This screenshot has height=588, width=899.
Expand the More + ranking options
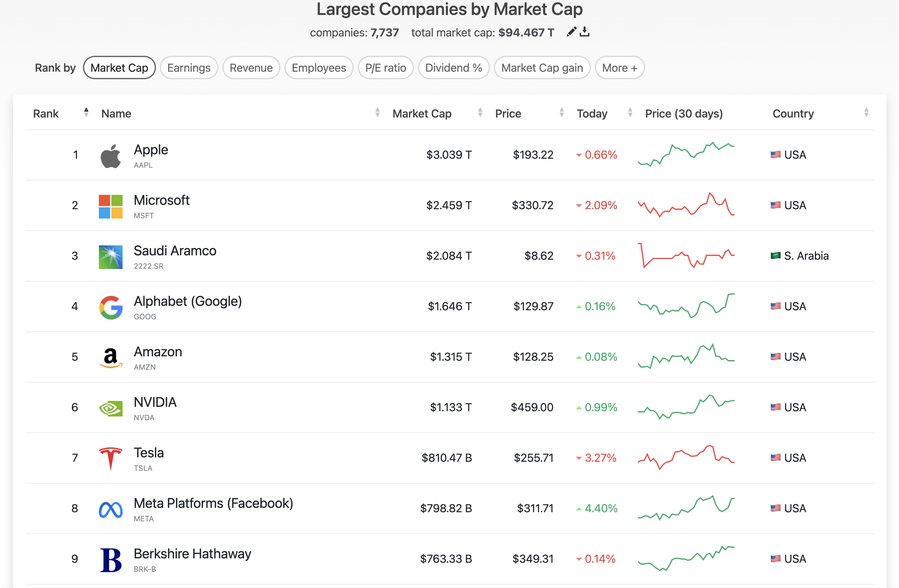pyautogui.click(x=620, y=68)
